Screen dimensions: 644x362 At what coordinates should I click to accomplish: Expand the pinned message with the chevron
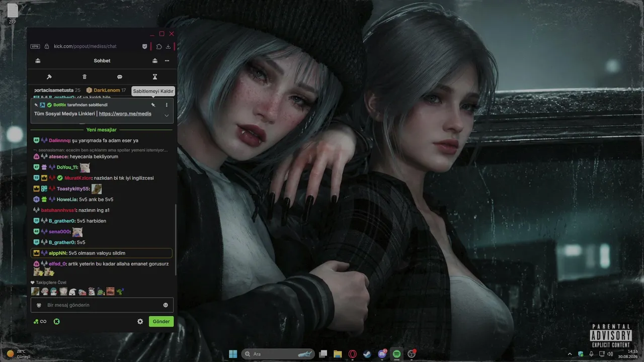(167, 115)
